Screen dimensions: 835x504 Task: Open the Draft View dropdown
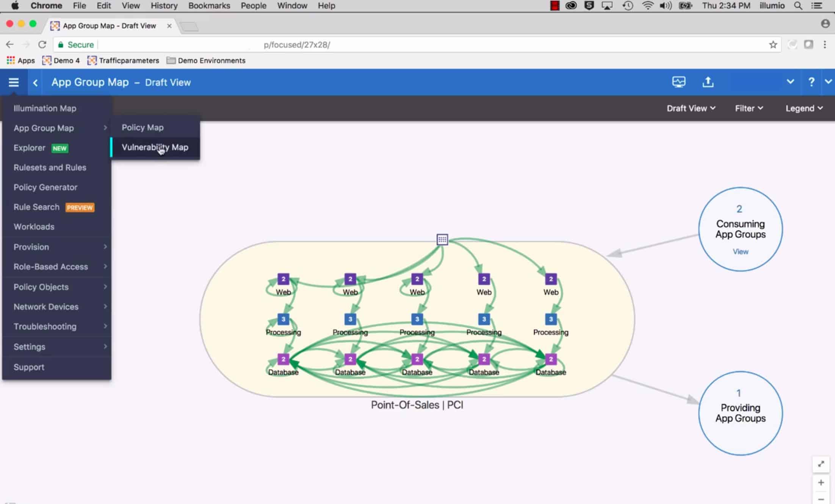(691, 108)
